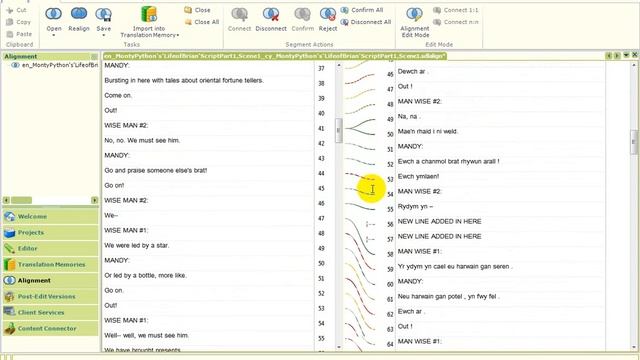Click the Save icon
The width and height of the screenshot is (640, 360).
click(x=104, y=14)
